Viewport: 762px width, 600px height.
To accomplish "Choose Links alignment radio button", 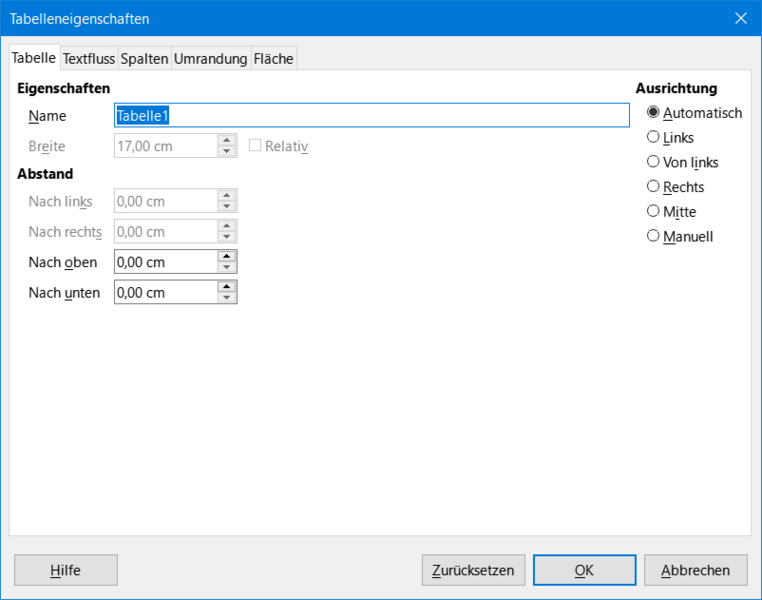I will click(x=670, y=137).
